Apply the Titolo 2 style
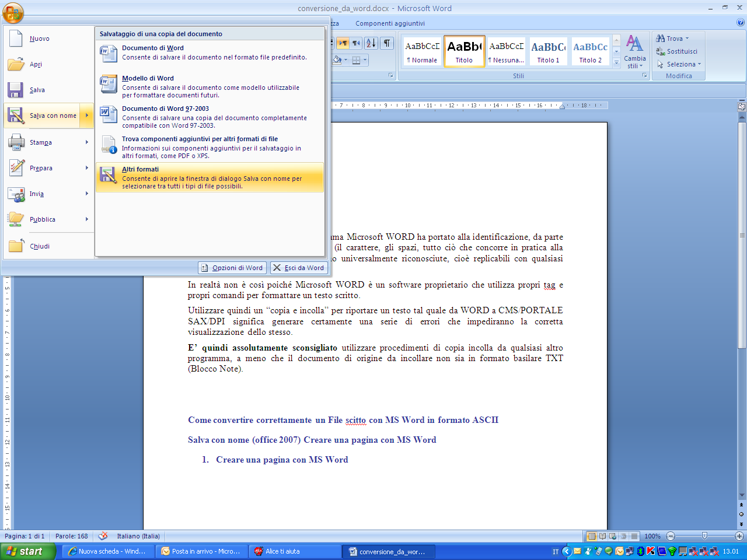This screenshot has height=560, width=747. click(590, 51)
